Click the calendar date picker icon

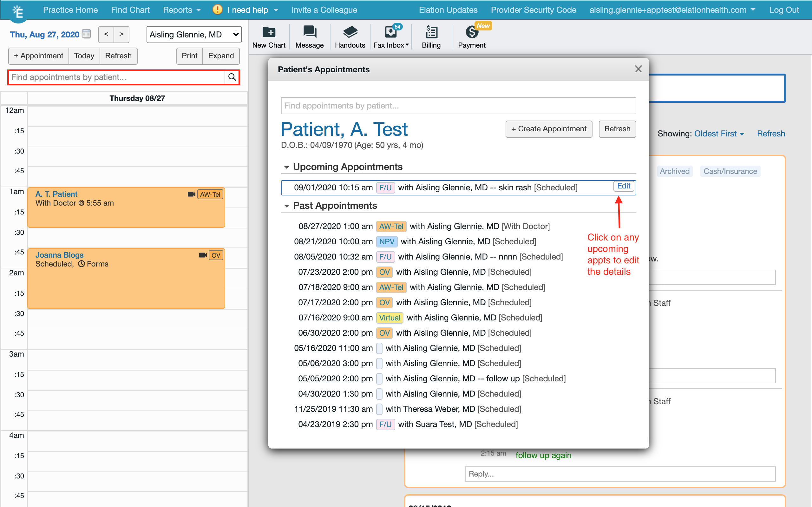(x=87, y=34)
